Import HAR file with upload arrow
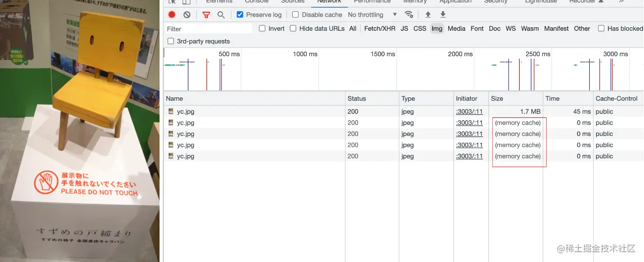Image resolution: width=644 pixels, height=262 pixels. (x=428, y=15)
